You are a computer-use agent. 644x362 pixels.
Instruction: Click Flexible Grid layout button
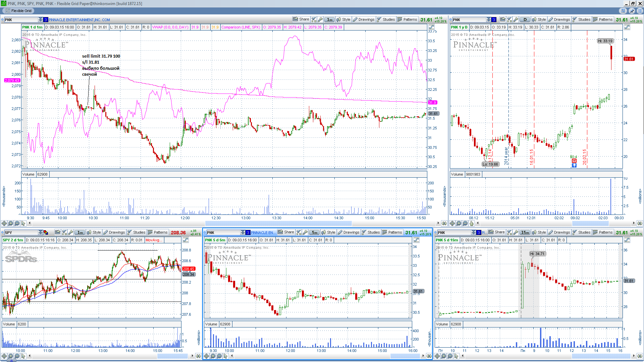click(x=19, y=11)
